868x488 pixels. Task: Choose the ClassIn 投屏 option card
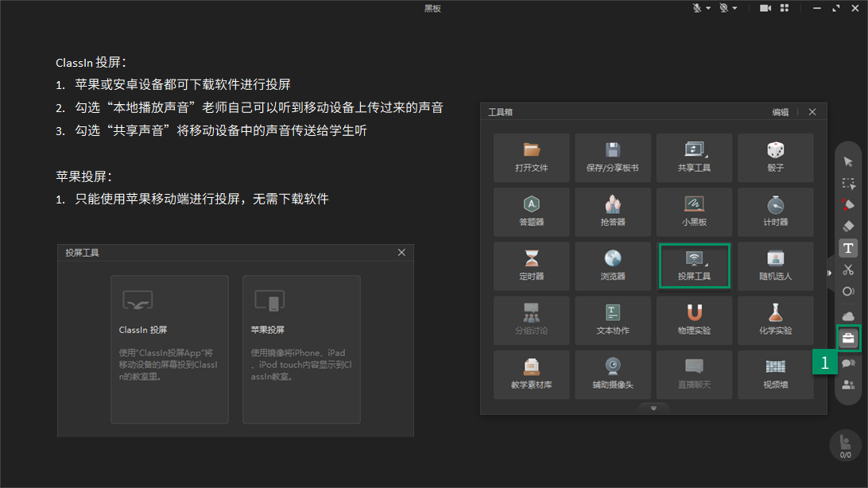coord(169,350)
